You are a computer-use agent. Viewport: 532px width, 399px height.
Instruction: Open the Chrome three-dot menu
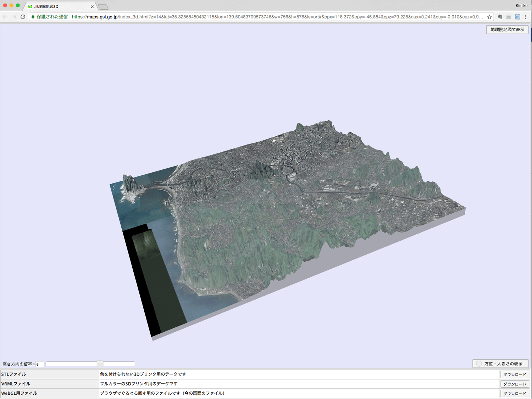526,17
